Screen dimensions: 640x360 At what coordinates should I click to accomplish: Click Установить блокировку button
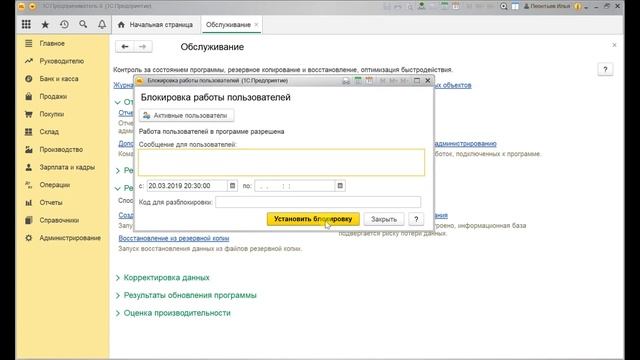(313, 219)
